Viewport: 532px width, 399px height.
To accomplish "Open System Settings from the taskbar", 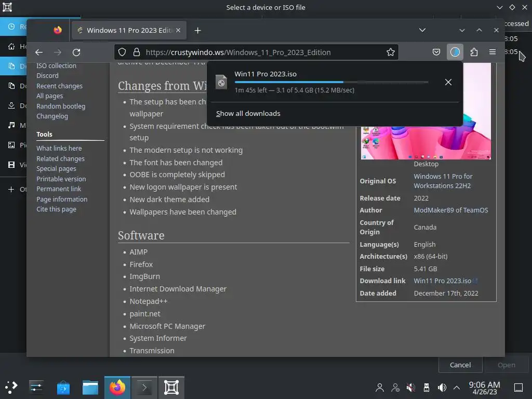I will pyautogui.click(x=36, y=388).
